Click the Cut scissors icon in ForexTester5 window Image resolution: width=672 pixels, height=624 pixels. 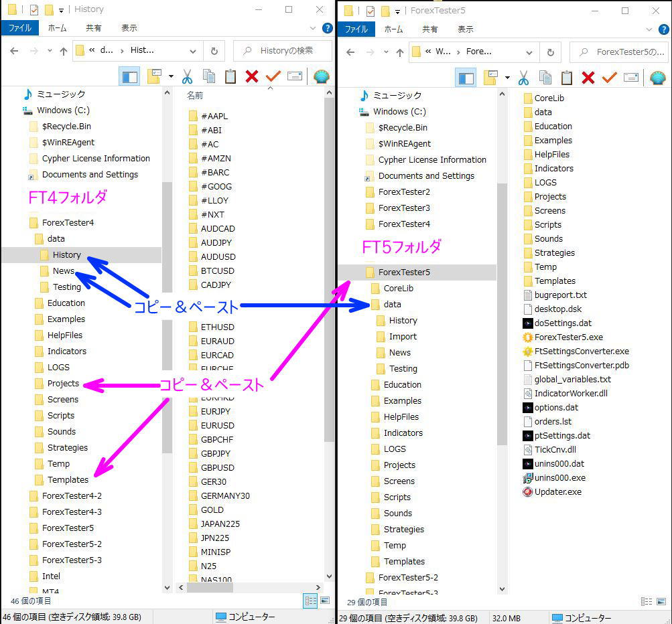tap(523, 78)
